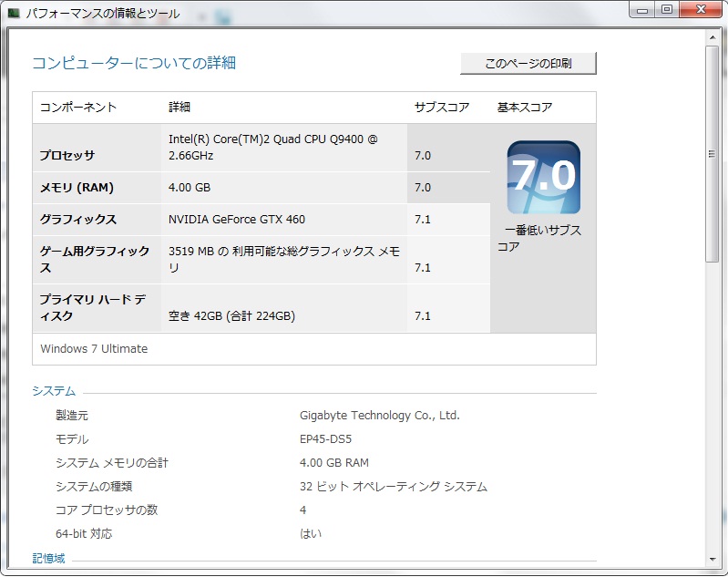This screenshot has height=577, width=728.
Task: Click the vertical scrollbar thumb
Action: click(713, 154)
